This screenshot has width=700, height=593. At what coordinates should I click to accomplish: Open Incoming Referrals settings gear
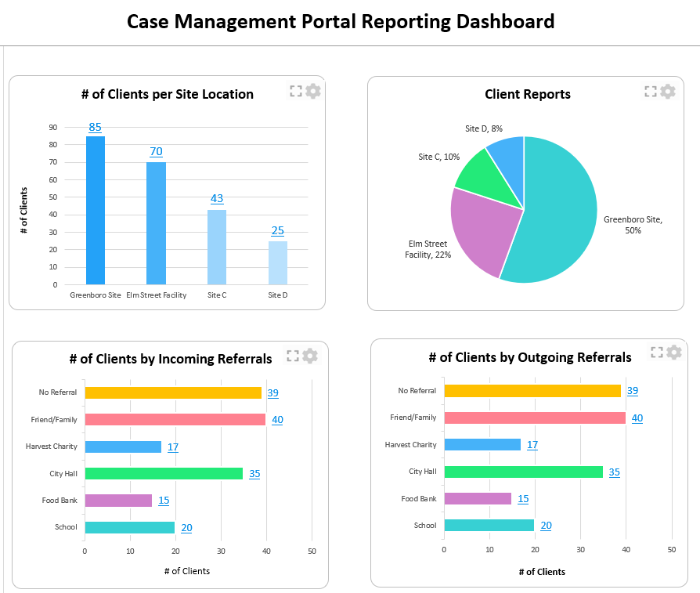click(x=310, y=356)
